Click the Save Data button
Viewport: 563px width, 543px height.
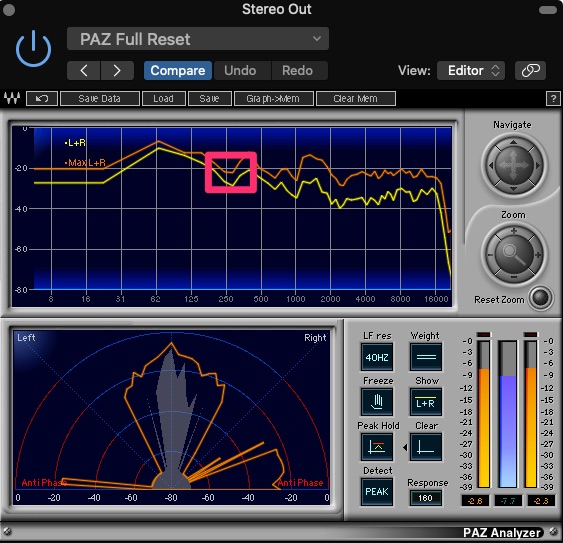[100, 98]
